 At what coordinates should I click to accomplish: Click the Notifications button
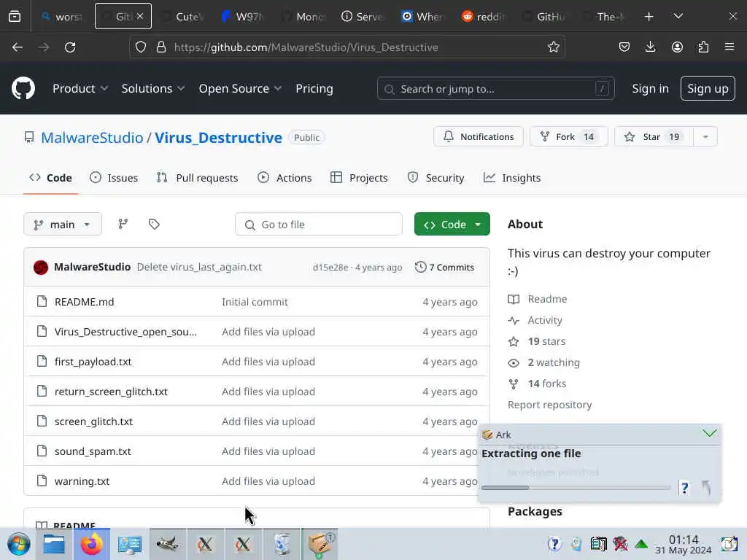479,137
